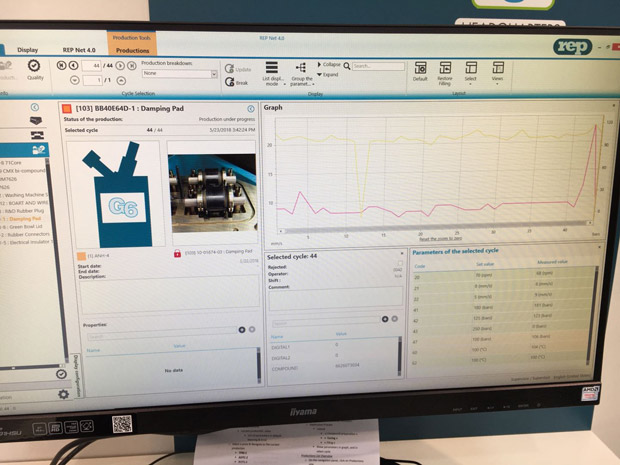Close the Selected cycle: 44 panel
Viewport: 620px width, 465px height.
point(402,253)
